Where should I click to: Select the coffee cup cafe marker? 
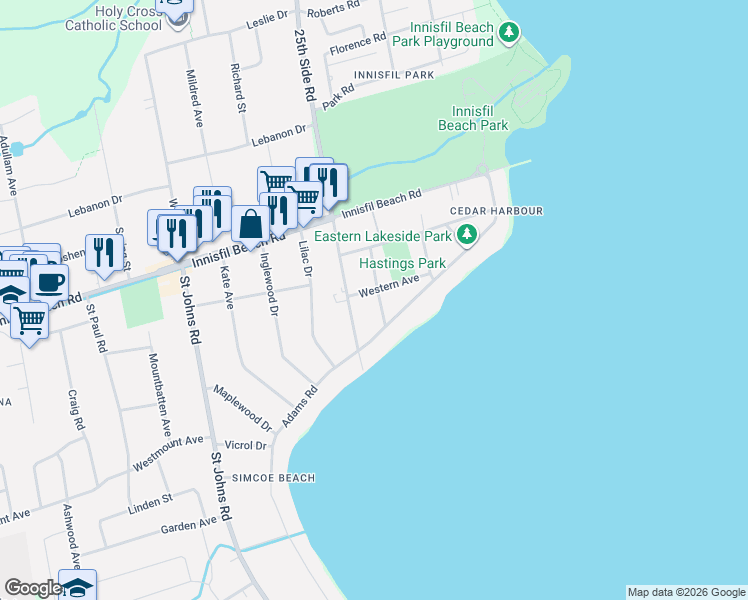[50, 284]
